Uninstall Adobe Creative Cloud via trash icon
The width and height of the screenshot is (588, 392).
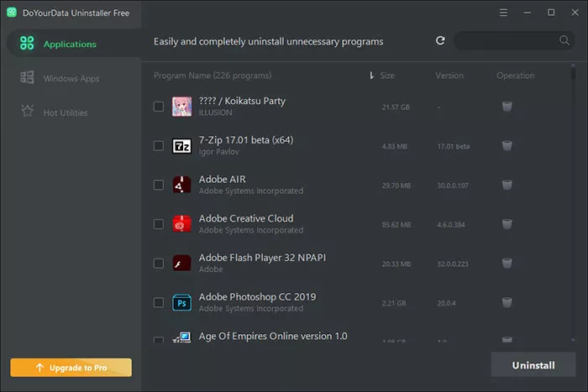(x=507, y=224)
